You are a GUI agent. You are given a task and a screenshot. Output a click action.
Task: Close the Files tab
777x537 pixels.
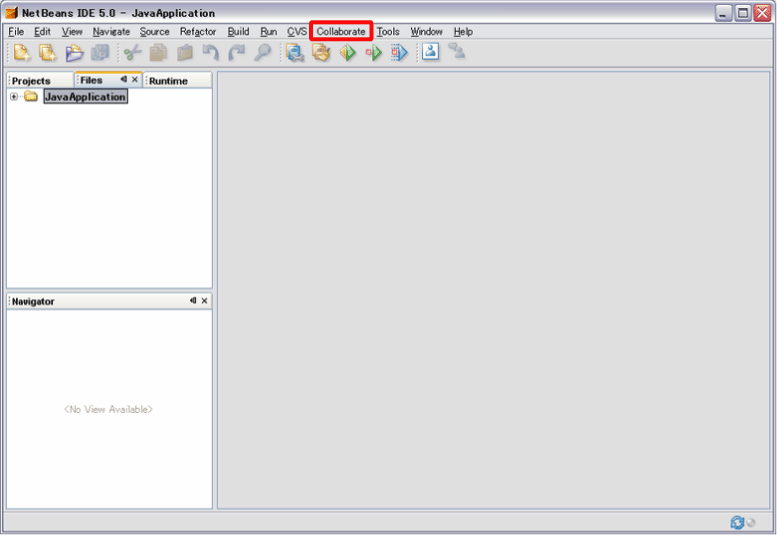[135, 79]
